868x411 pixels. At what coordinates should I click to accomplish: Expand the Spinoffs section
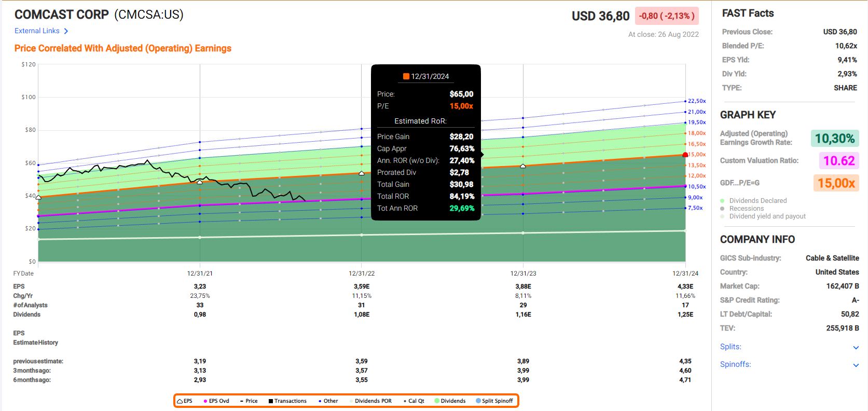click(856, 365)
